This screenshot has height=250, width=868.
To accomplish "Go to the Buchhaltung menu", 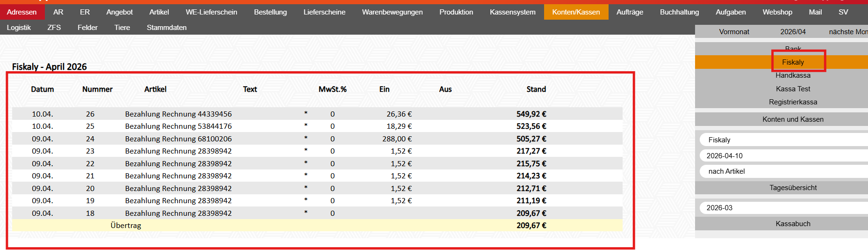I will click(x=679, y=12).
